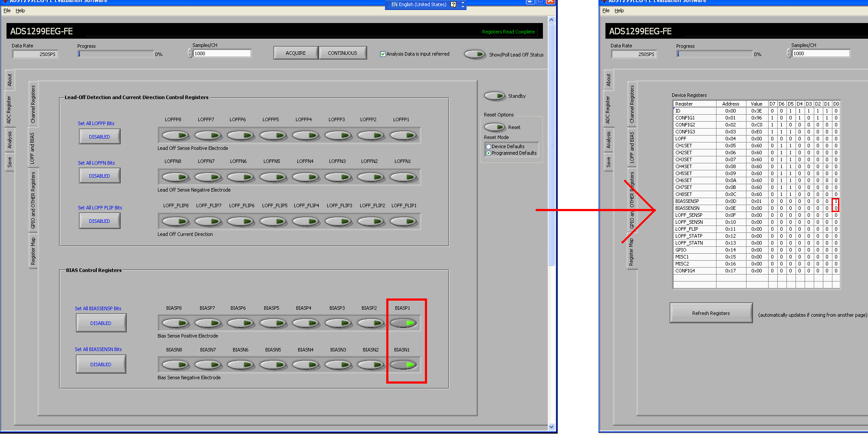Screen dimensions: 868x434
Task: Click the 0x3E value in the ID row
Action: 757,111
